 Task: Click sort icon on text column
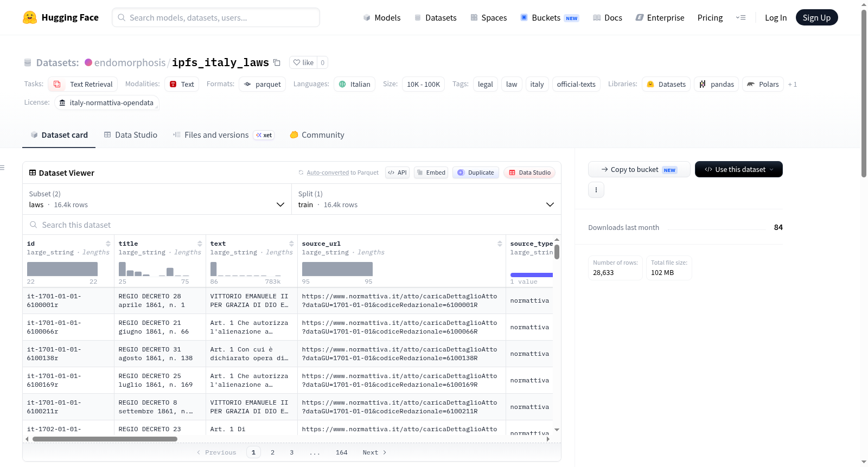[x=291, y=244]
